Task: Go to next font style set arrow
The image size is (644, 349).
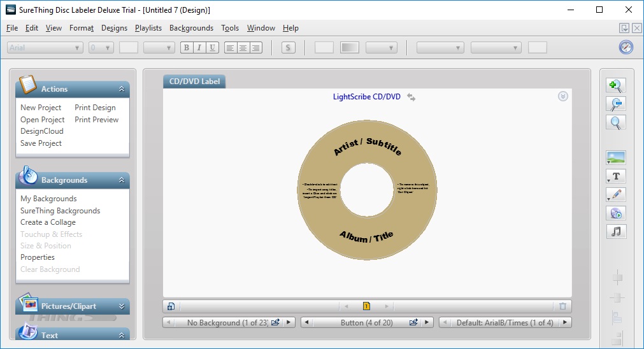Action: pos(565,322)
